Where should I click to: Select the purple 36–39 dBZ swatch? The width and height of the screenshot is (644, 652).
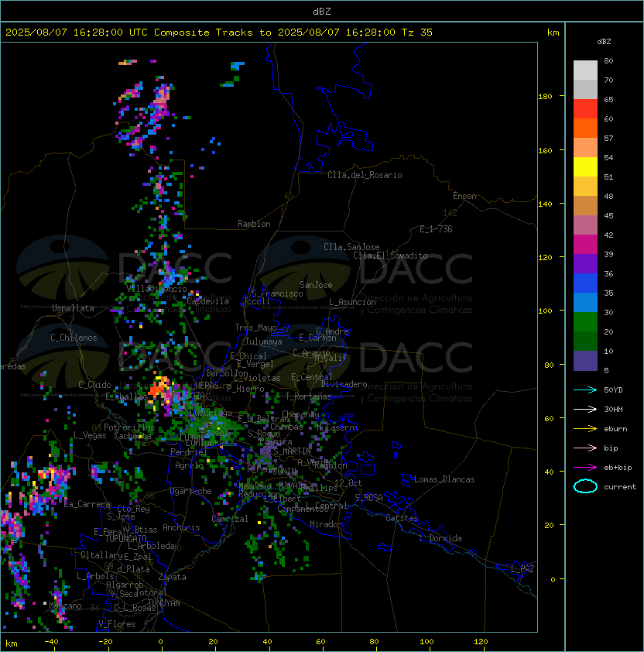tap(585, 264)
